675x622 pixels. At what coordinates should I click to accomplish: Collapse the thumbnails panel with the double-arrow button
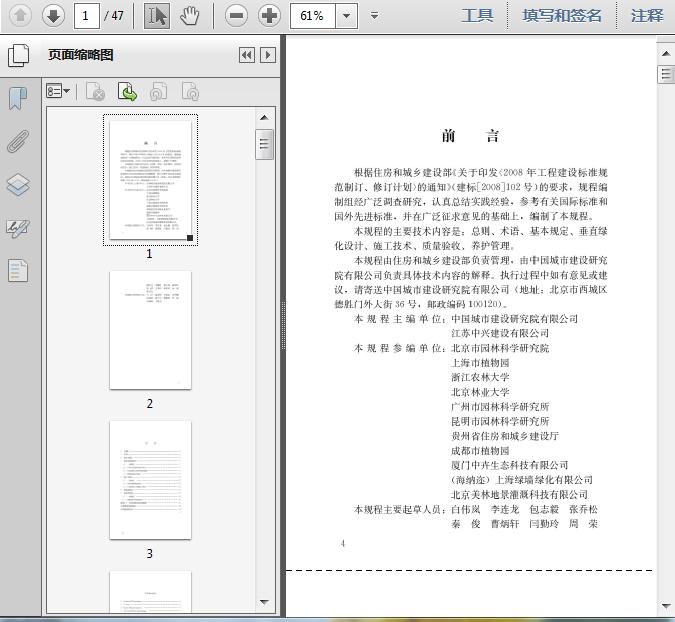click(247, 55)
